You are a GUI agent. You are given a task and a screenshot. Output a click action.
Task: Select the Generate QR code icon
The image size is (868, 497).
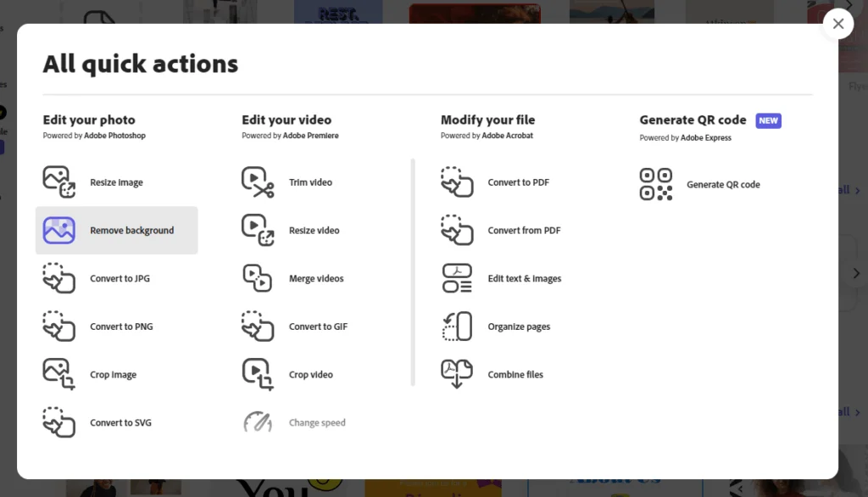[x=655, y=184]
